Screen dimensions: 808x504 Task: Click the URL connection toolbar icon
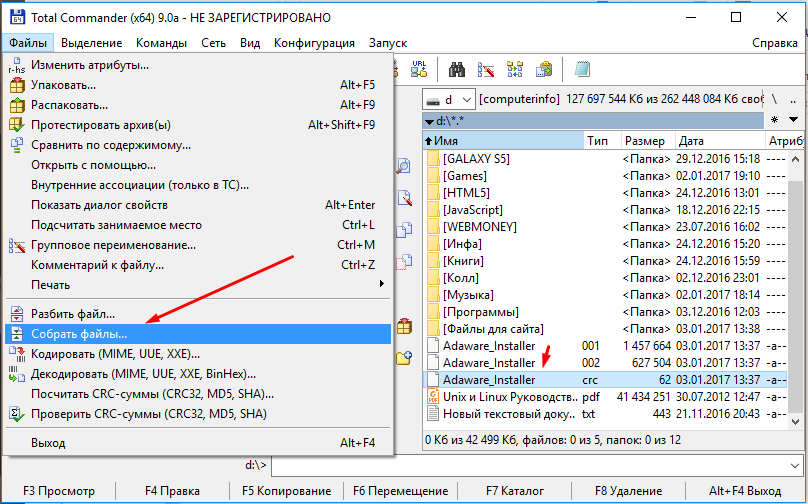coord(420,69)
